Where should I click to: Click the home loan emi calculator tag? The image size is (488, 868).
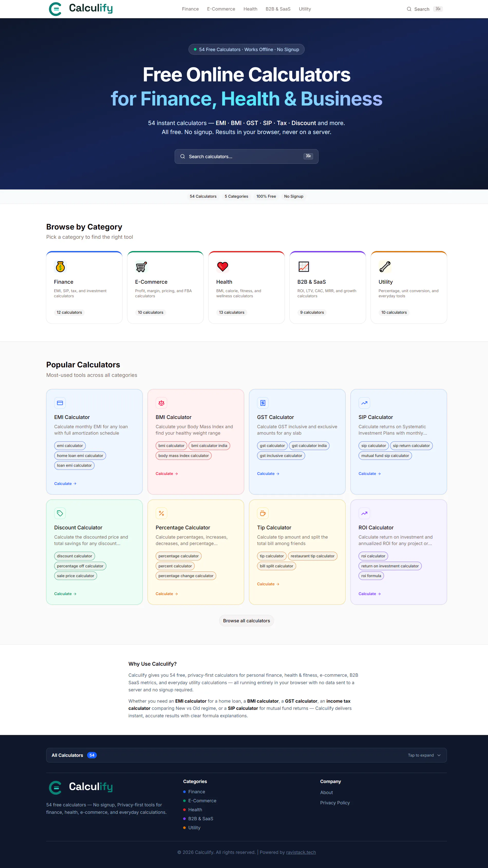pos(80,455)
